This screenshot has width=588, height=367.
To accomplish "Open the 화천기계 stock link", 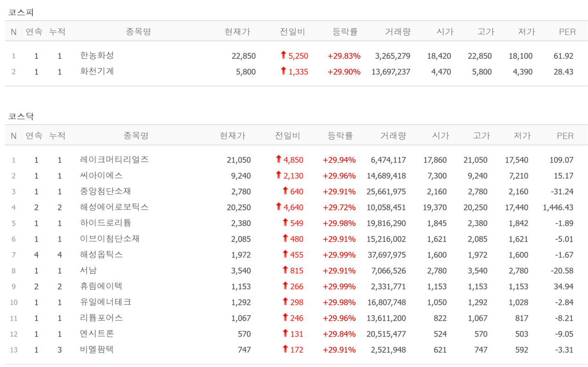I will coord(97,71).
